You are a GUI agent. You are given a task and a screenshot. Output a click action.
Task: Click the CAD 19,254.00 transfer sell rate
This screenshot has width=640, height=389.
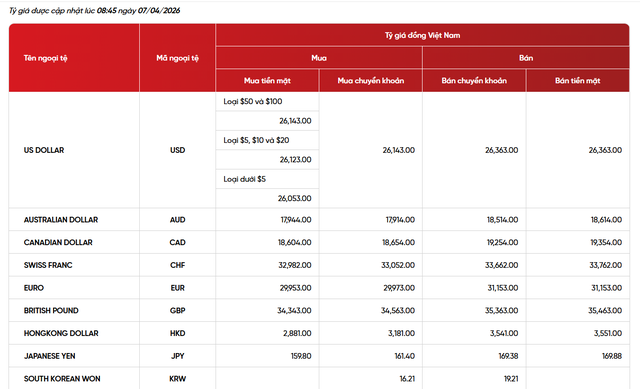502,242
